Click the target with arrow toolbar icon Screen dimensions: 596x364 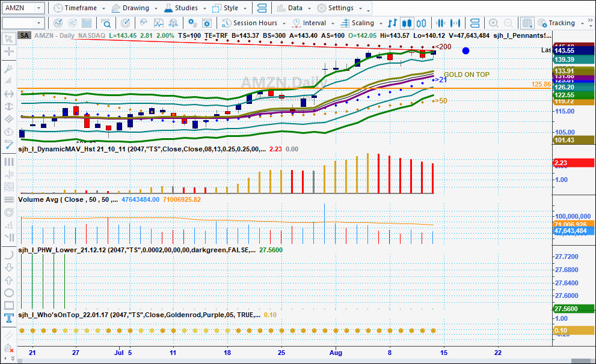click(125, 23)
